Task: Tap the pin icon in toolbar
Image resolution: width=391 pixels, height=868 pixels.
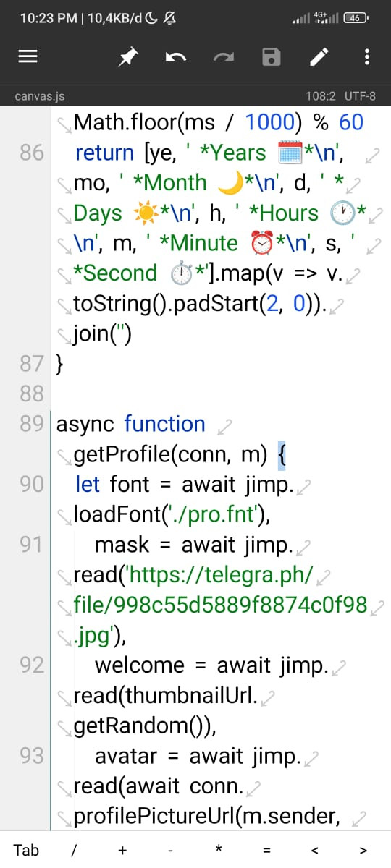Action: point(128,57)
